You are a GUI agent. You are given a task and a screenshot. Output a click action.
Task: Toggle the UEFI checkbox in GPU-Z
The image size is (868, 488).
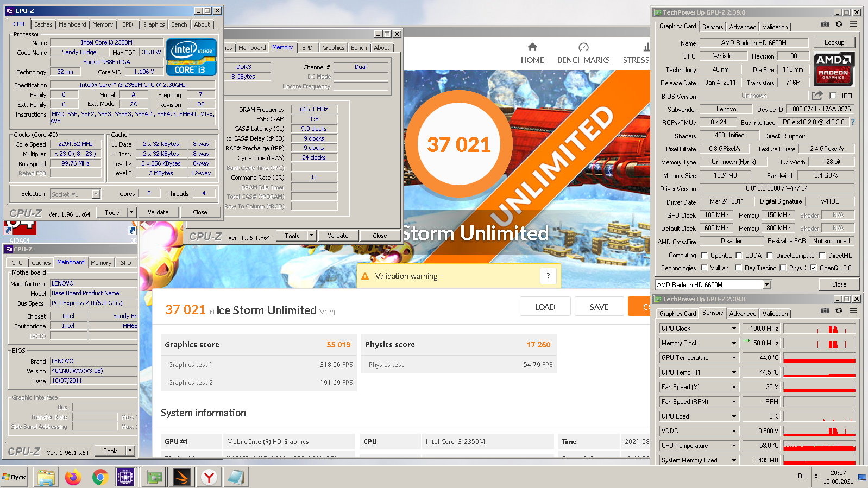(833, 96)
